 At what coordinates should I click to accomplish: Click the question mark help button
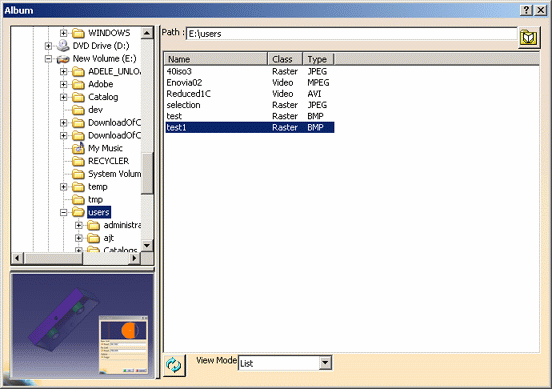click(x=526, y=10)
